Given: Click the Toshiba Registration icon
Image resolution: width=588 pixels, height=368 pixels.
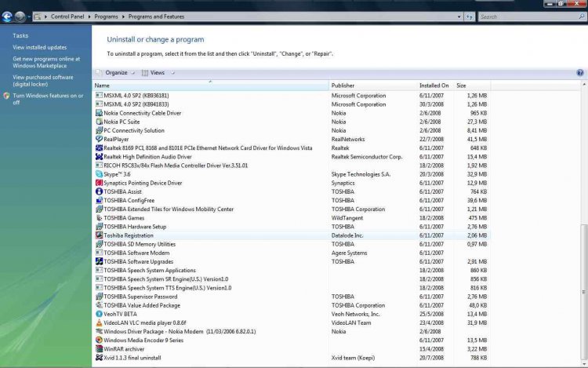Looking at the screenshot, I should (99, 235).
